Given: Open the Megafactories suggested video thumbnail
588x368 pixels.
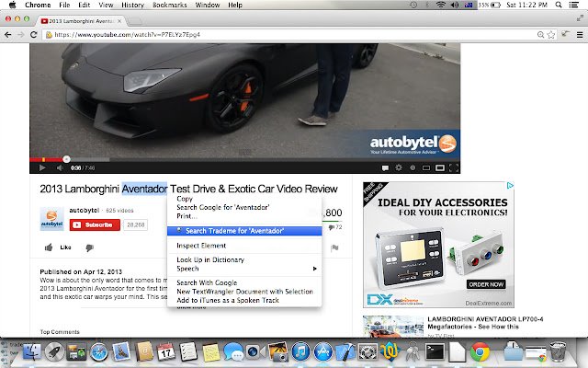Looking at the screenshot, I should tap(393, 327).
